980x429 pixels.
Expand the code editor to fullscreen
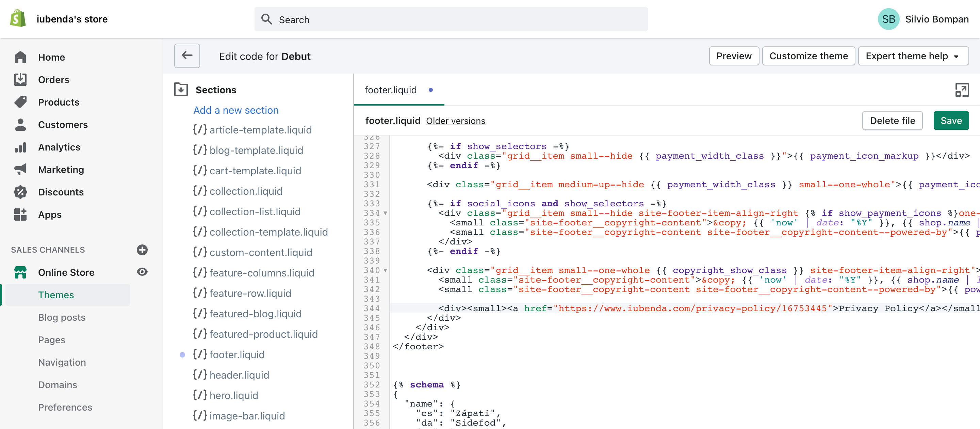point(962,90)
